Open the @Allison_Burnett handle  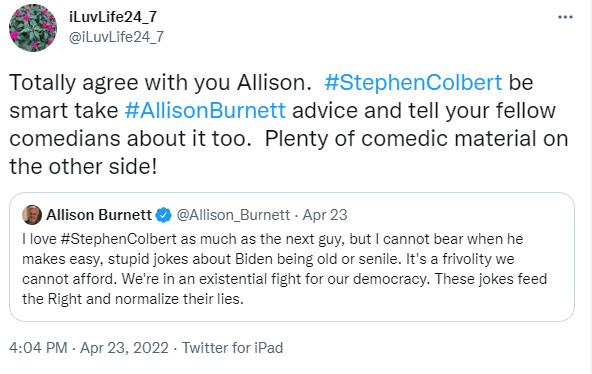pyautogui.click(x=233, y=215)
